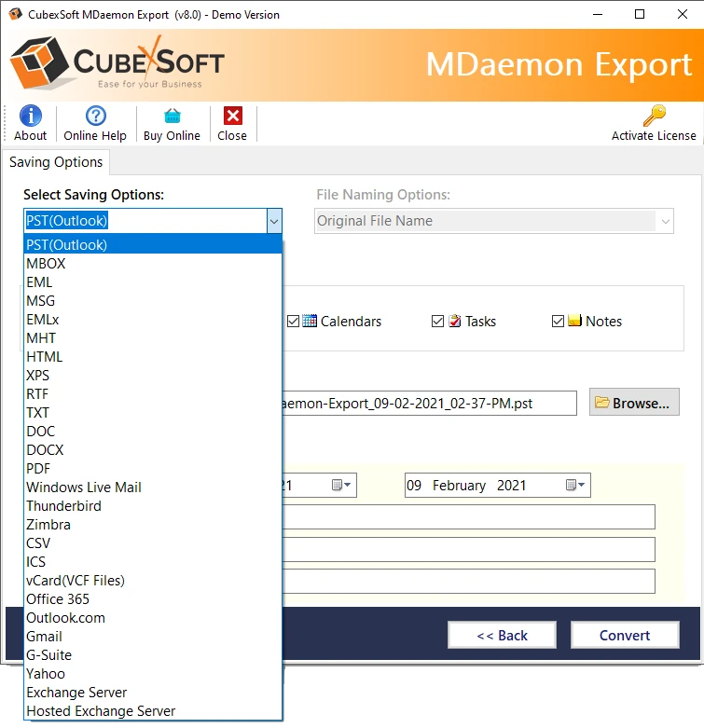Screen dimensions: 704x728
Task: Select PDF from the saving options list
Action: pos(39,468)
